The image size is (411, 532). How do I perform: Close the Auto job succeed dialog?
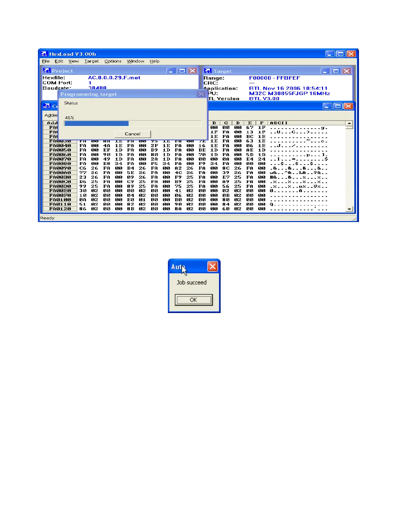point(213,267)
